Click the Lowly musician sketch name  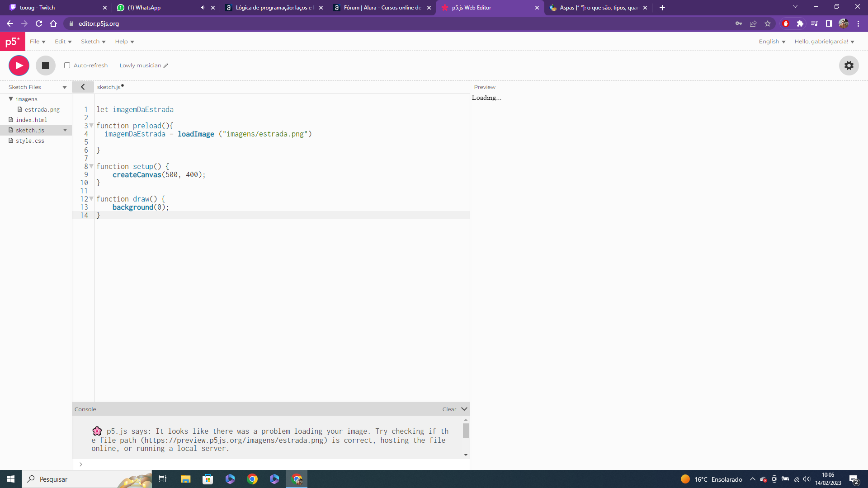pyautogui.click(x=140, y=66)
